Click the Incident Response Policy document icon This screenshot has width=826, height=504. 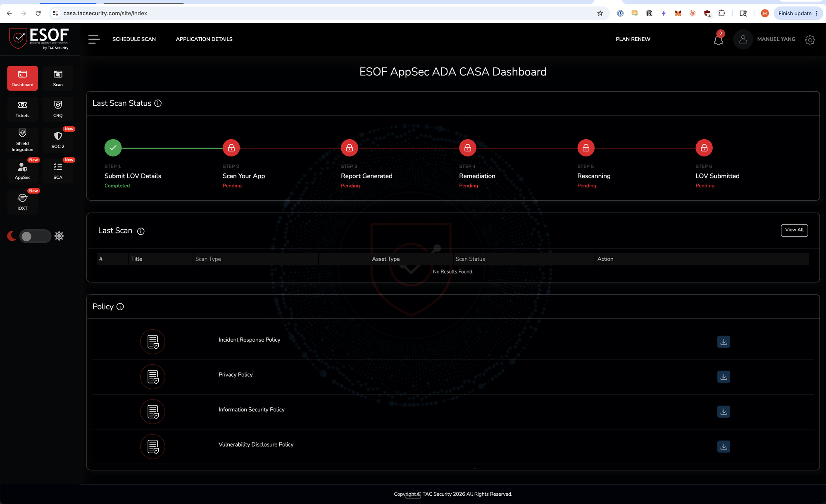(152, 342)
